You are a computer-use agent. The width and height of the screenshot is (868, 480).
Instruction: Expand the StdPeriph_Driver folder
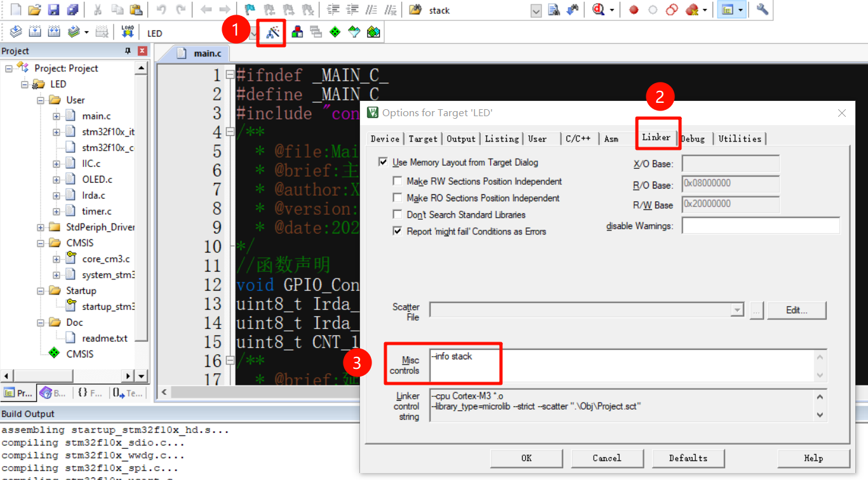tap(41, 227)
